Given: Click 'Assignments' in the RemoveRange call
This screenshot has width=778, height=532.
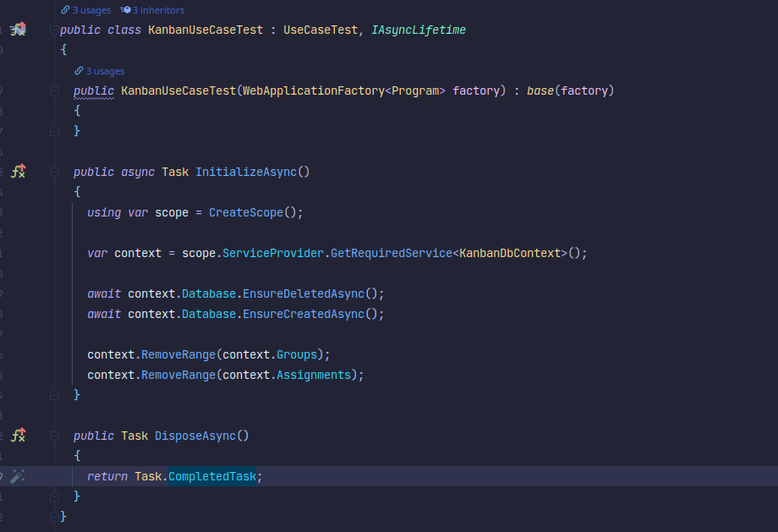Looking at the screenshot, I should 314,375.
